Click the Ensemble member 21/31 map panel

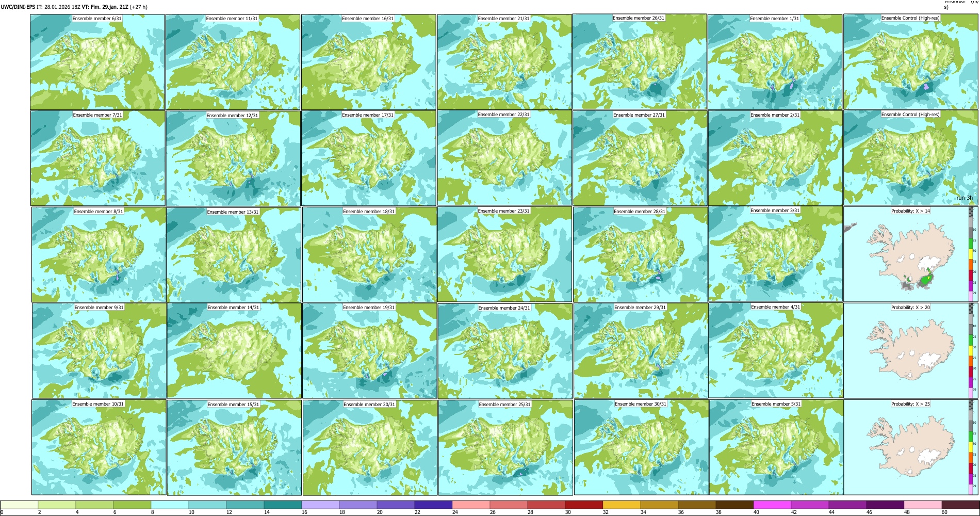pyautogui.click(x=504, y=62)
